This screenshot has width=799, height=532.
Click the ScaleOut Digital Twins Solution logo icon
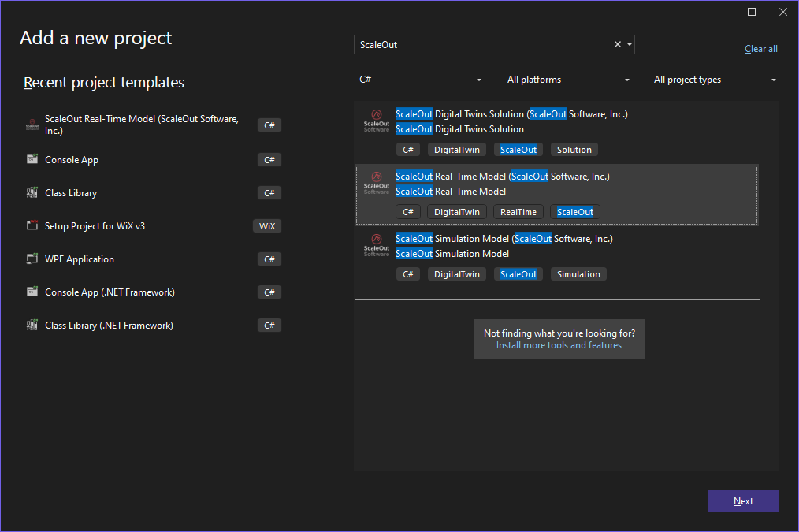pyautogui.click(x=377, y=121)
